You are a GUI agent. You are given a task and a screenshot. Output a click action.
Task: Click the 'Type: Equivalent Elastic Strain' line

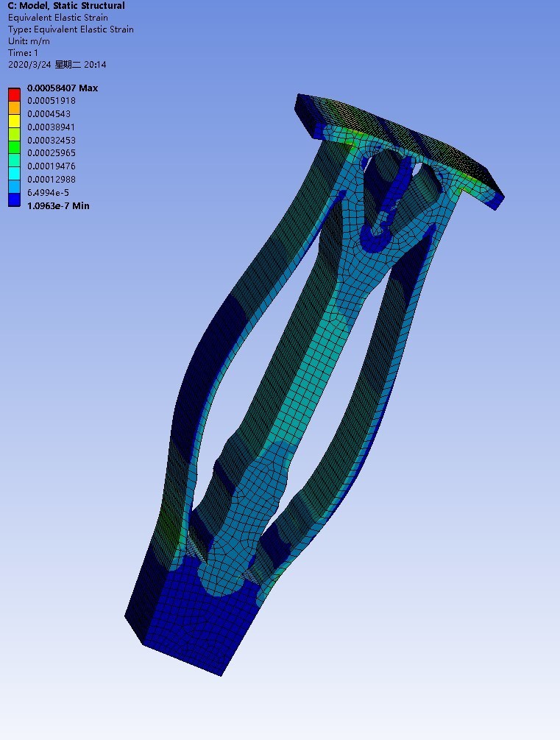click(x=71, y=29)
